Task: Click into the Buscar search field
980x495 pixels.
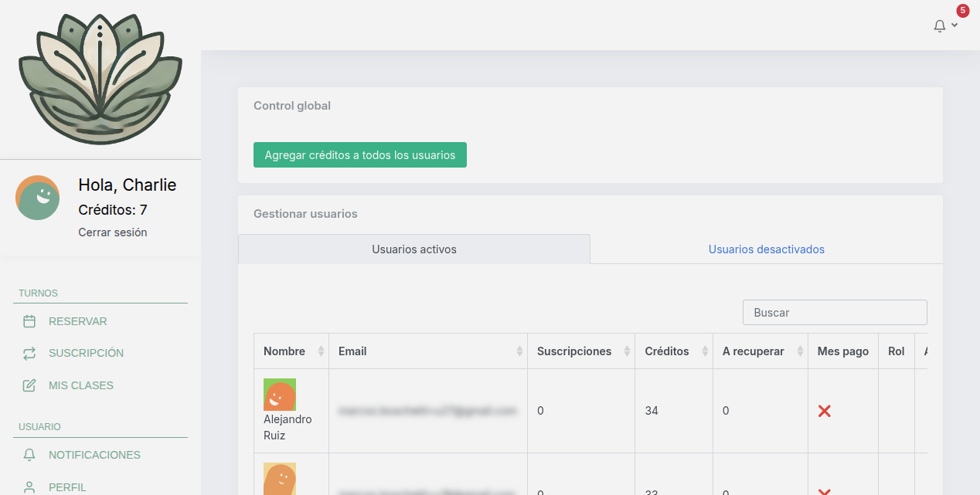Action: click(835, 313)
